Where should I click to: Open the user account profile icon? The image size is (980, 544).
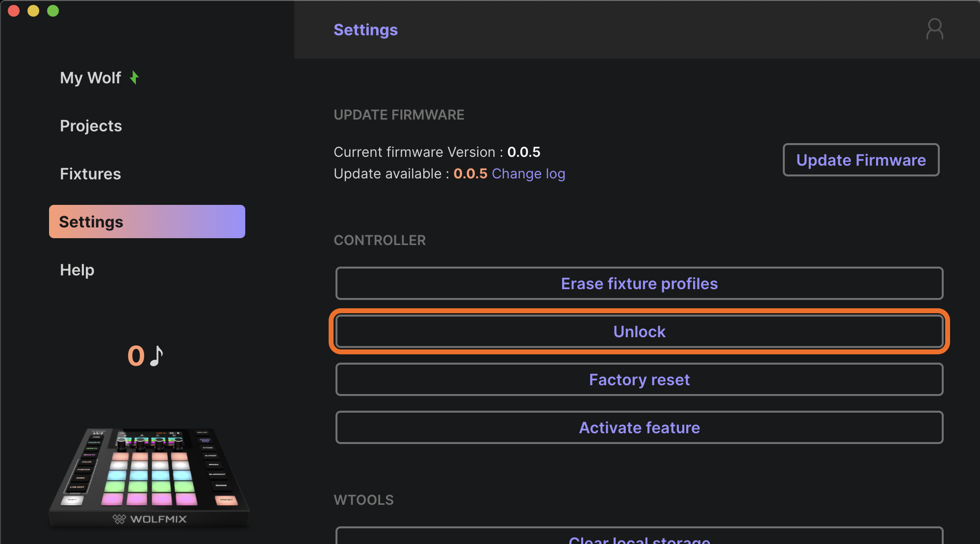(x=934, y=29)
